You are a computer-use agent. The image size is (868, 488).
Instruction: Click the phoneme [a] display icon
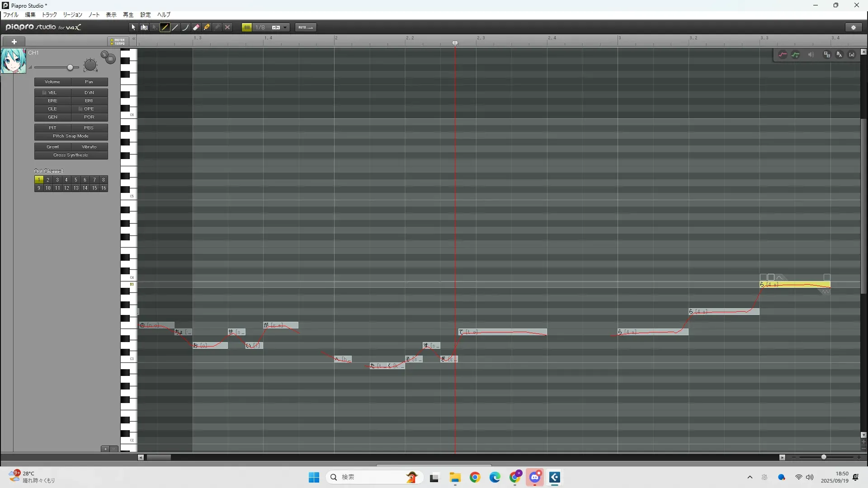click(852, 55)
